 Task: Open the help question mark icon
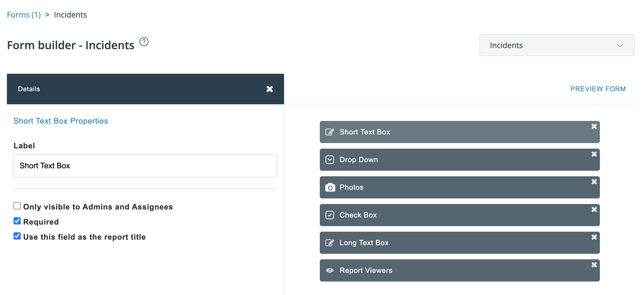[144, 42]
